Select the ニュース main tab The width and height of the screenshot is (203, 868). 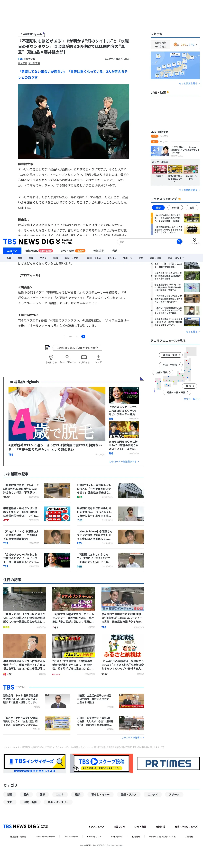[x=12, y=251]
